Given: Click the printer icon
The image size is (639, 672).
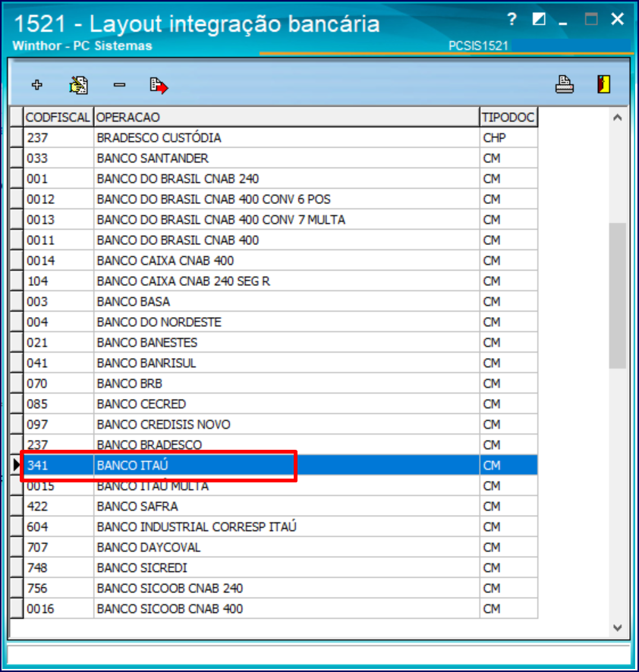Looking at the screenshot, I should pos(565,84).
